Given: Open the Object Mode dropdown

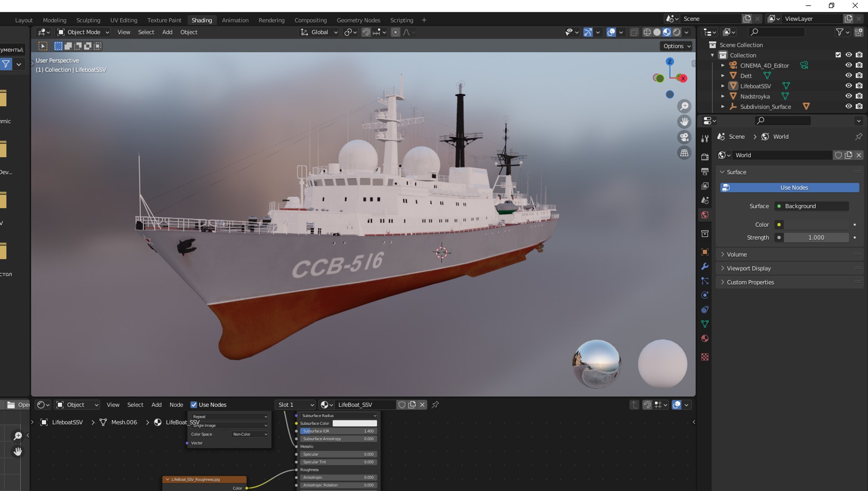Looking at the screenshot, I should click(x=83, y=32).
